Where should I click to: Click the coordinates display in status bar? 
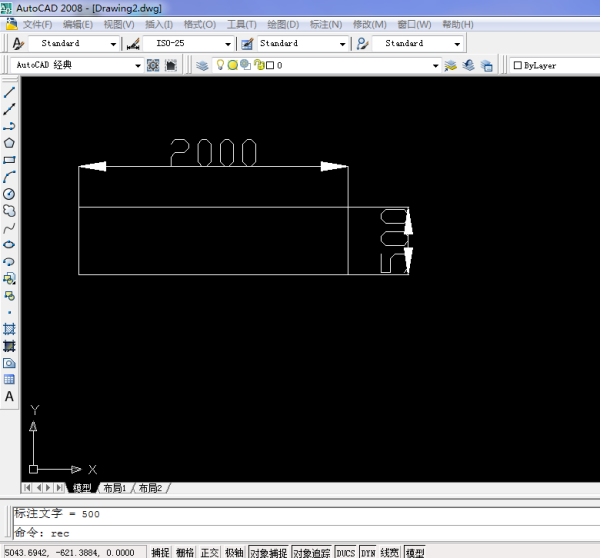(x=74, y=552)
